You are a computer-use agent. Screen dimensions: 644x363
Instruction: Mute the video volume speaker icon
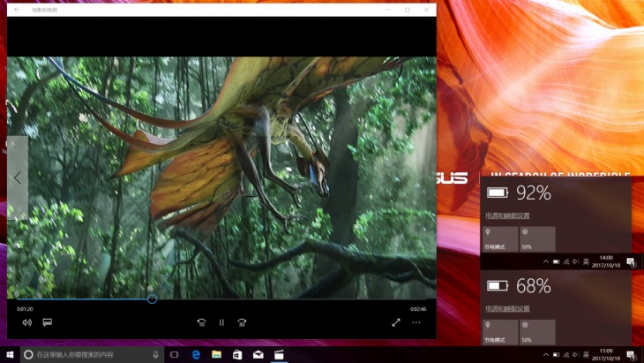pyautogui.click(x=26, y=322)
